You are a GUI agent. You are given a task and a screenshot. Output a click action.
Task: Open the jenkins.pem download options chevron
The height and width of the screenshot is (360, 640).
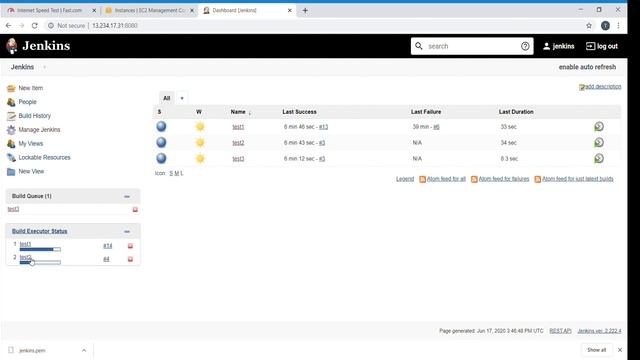click(x=84, y=350)
